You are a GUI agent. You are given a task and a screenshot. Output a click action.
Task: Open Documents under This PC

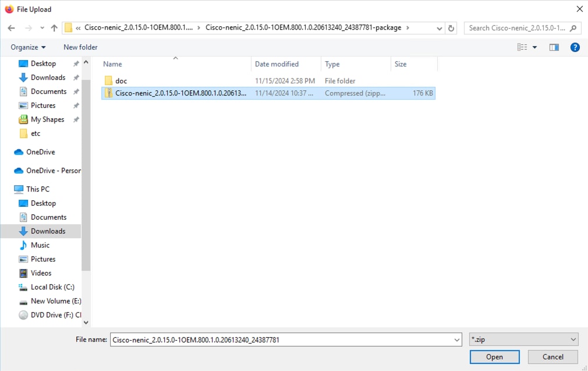point(48,217)
